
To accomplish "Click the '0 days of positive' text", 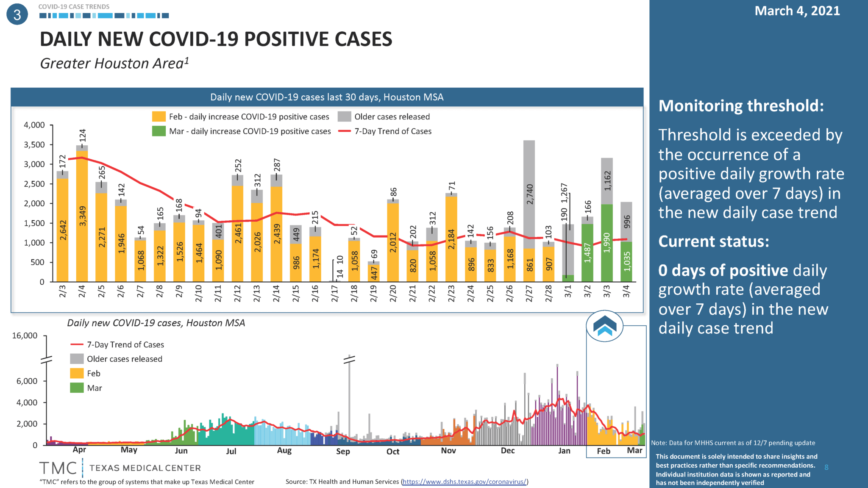I will tap(723, 270).
